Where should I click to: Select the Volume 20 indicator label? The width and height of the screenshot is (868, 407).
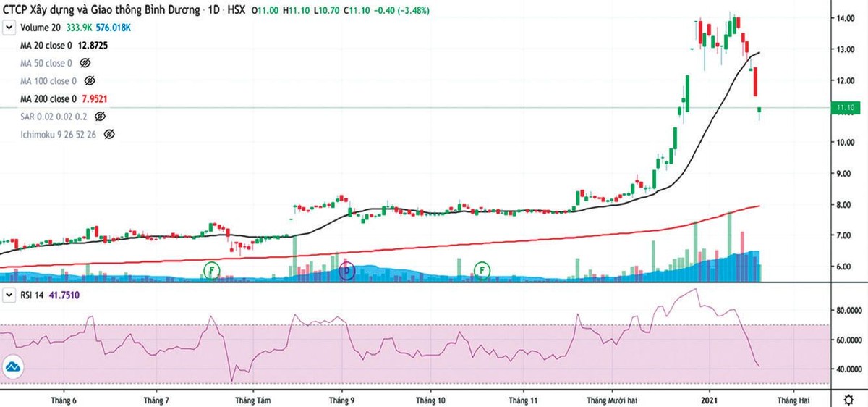pyautogui.click(x=42, y=28)
